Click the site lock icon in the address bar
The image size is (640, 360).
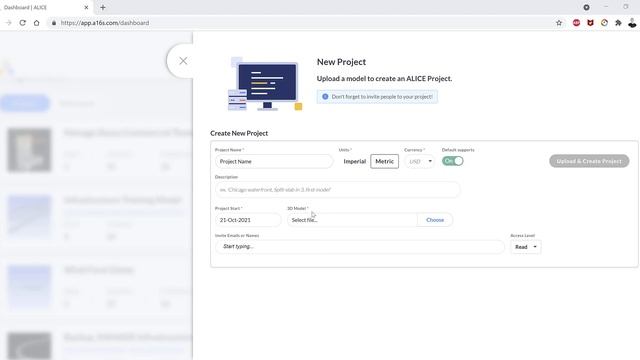[x=54, y=23]
